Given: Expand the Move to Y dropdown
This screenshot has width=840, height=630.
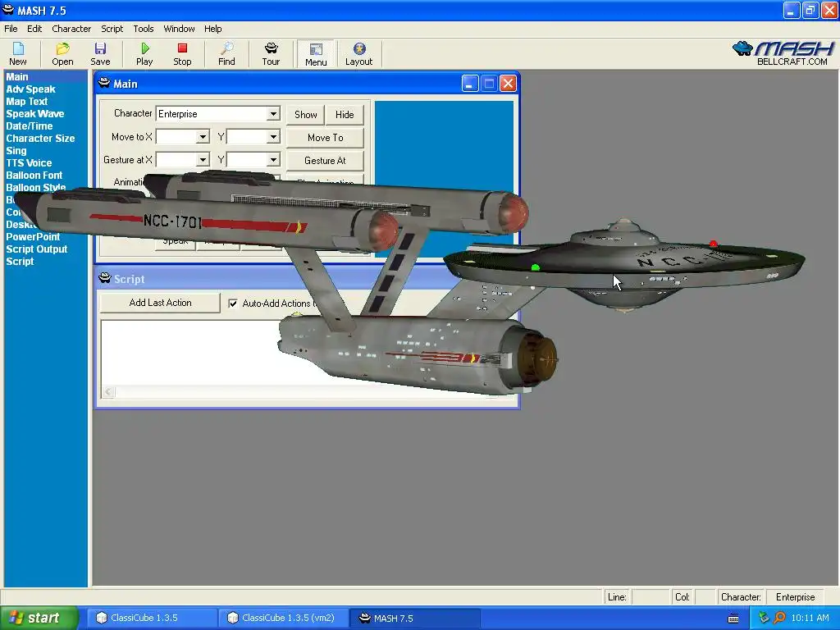Looking at the screenshot, I should point(273,137).
